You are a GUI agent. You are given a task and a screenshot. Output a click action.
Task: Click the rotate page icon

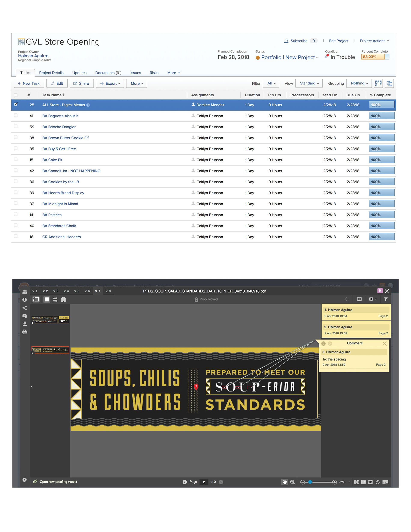click(378, 482)
